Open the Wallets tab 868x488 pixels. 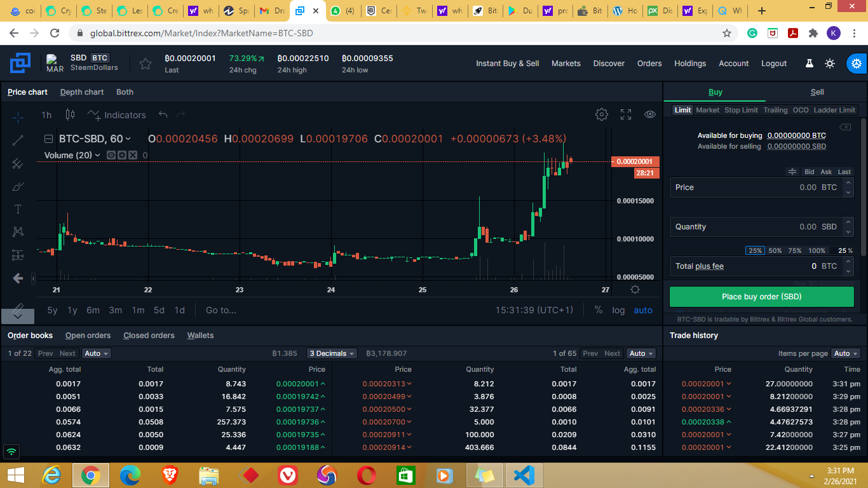tap(200, 335)
